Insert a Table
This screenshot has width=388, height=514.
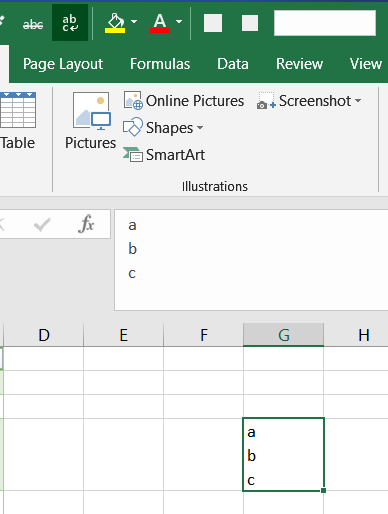click(17, 121)
